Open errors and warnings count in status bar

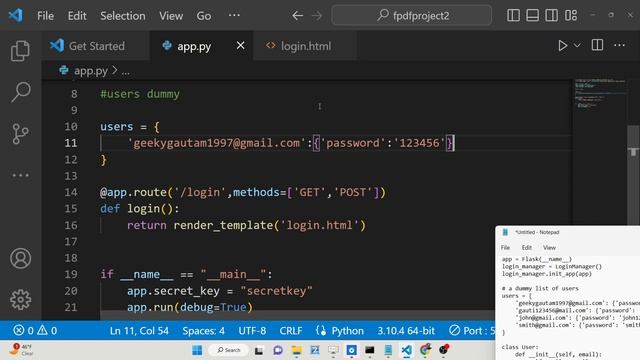35,330
